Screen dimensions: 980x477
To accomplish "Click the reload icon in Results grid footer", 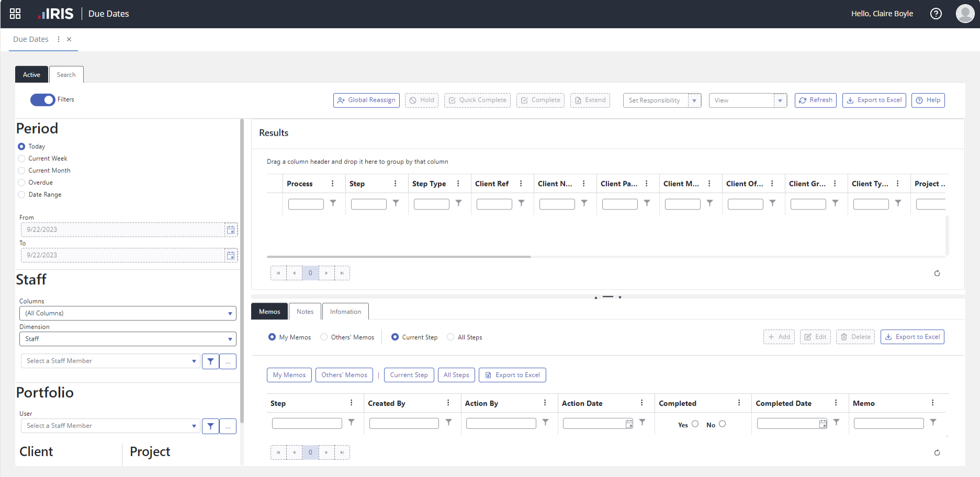I will pos(937,273).
